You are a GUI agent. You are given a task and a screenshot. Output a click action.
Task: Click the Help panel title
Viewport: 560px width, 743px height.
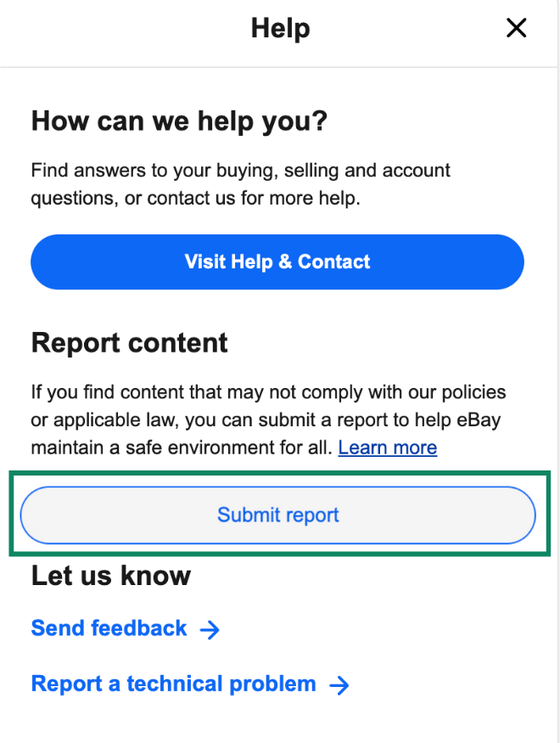coord(280,28)
